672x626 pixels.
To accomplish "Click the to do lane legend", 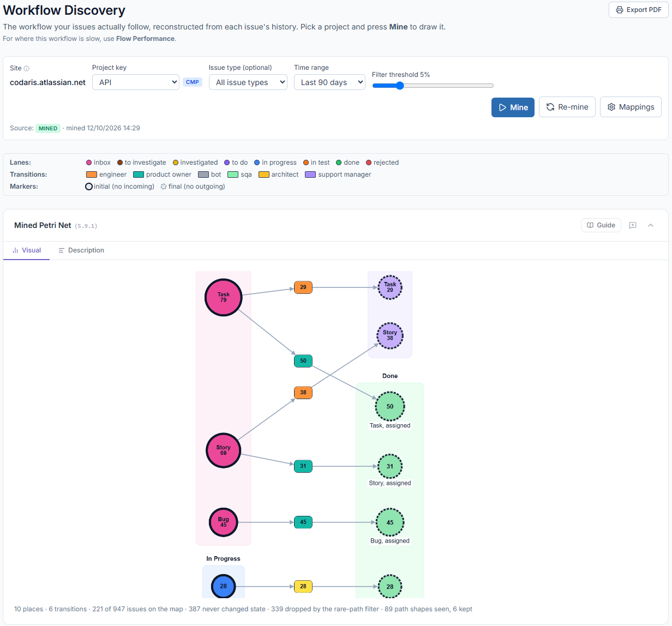I will tap(236, 162).
